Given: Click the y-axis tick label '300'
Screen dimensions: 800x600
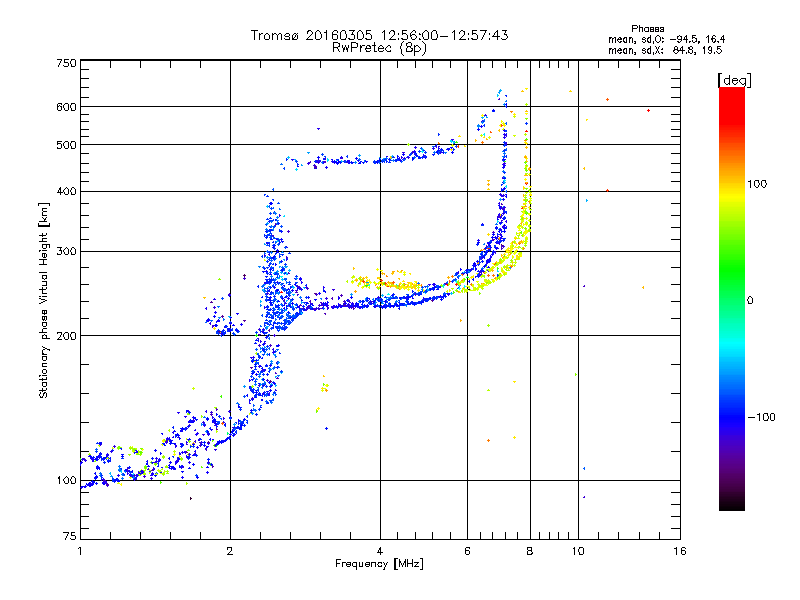Looking at the screenshot, I should pyautogui.click(x=66, y=251).
